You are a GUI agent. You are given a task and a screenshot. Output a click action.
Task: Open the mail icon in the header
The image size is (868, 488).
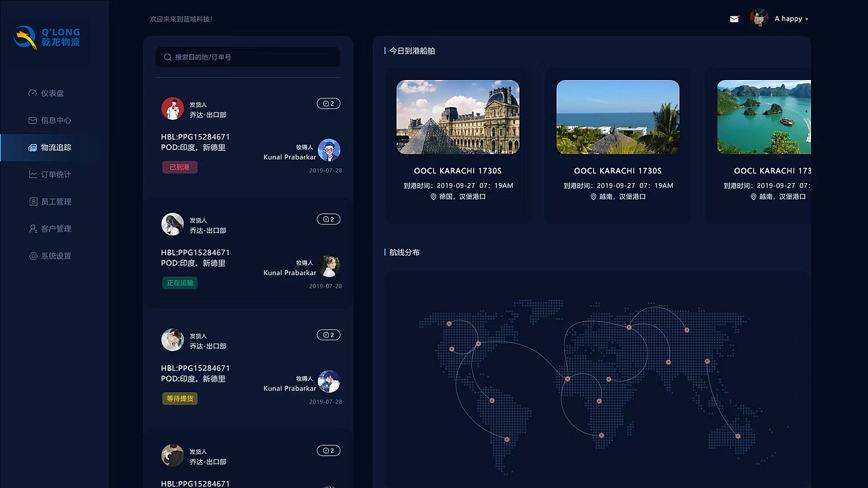(x=734, y=19)
